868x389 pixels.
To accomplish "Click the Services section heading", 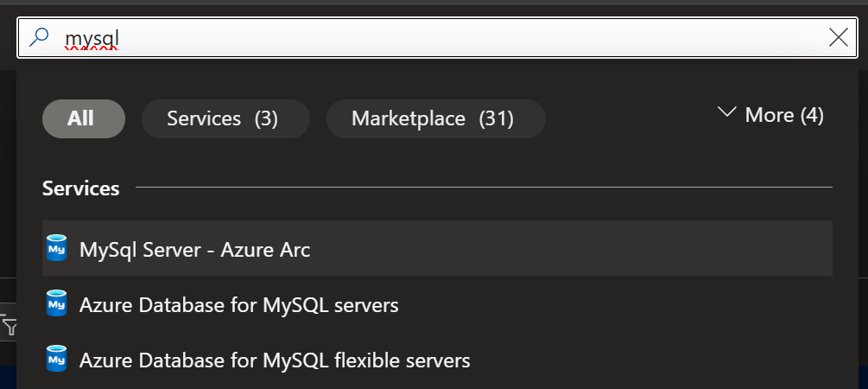I will (81, 188).
